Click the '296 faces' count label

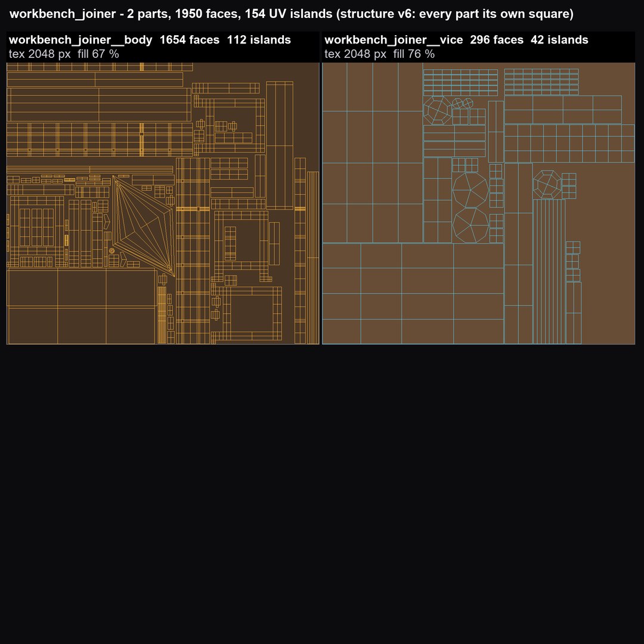click(497, 40)
